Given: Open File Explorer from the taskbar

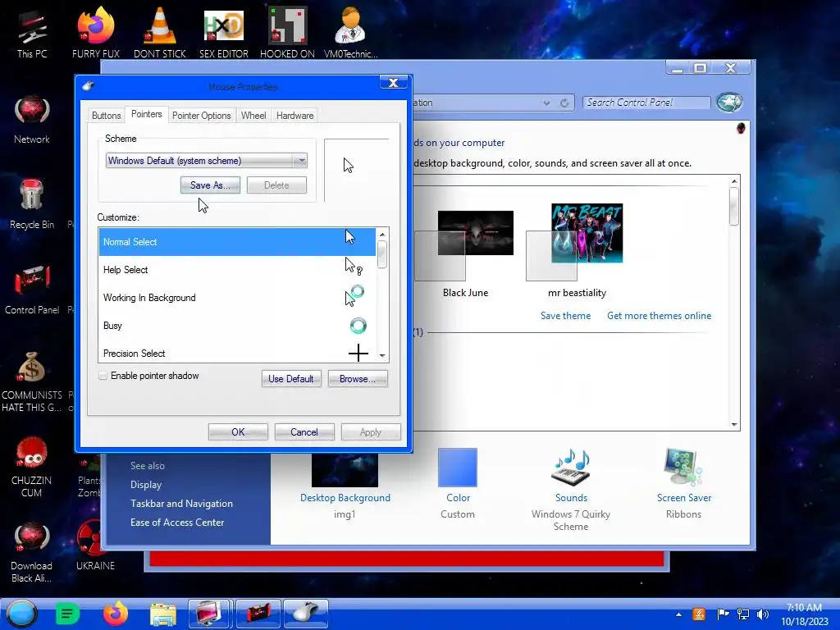Looking at the screenshot, I should pos(163,614).
